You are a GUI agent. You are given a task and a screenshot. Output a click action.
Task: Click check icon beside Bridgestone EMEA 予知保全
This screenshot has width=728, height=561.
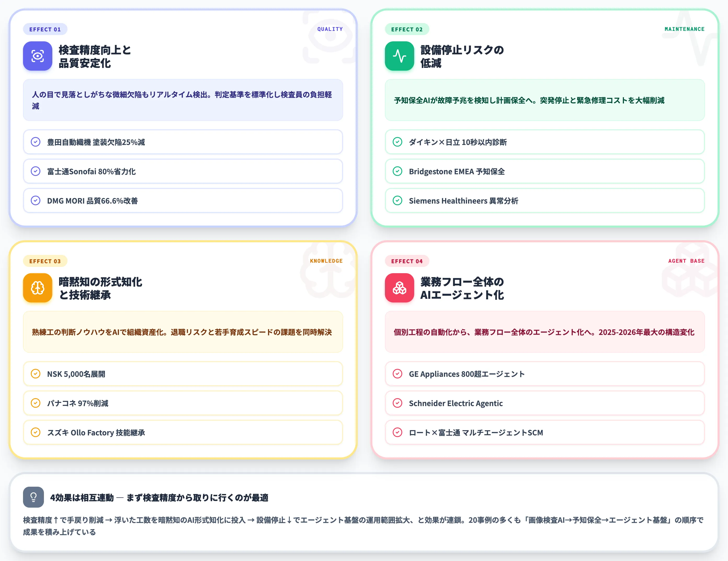tap(397, 171)
